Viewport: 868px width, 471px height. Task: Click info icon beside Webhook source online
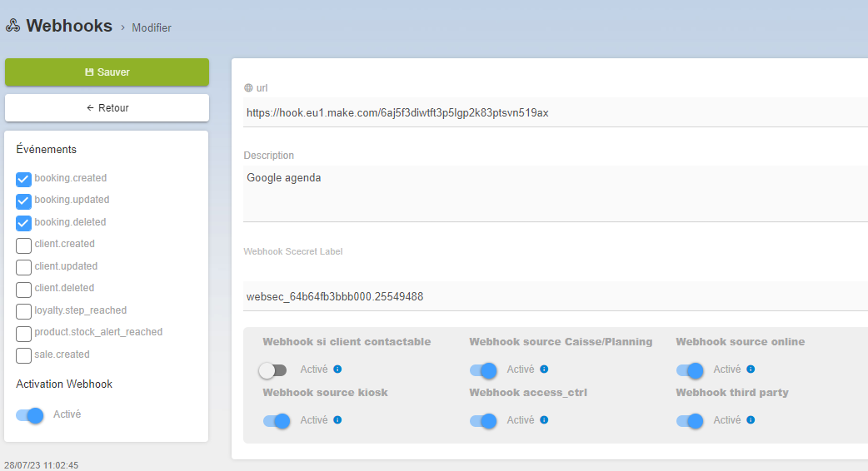click(x=751, y=369)
